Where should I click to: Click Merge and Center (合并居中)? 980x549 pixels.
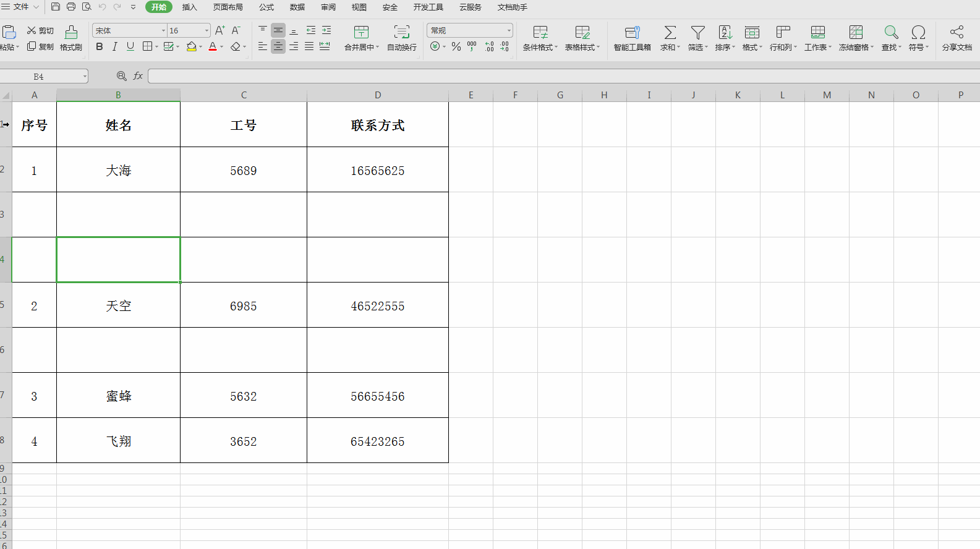[x=362, y=38]
